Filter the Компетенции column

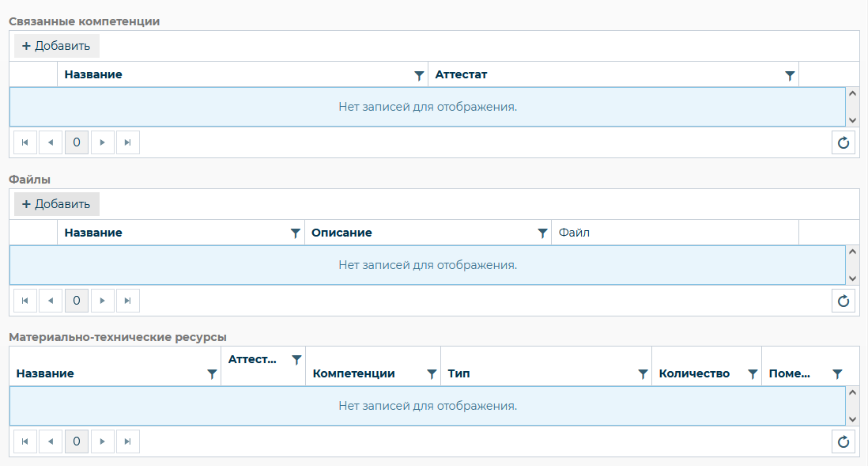pos(432,374)
